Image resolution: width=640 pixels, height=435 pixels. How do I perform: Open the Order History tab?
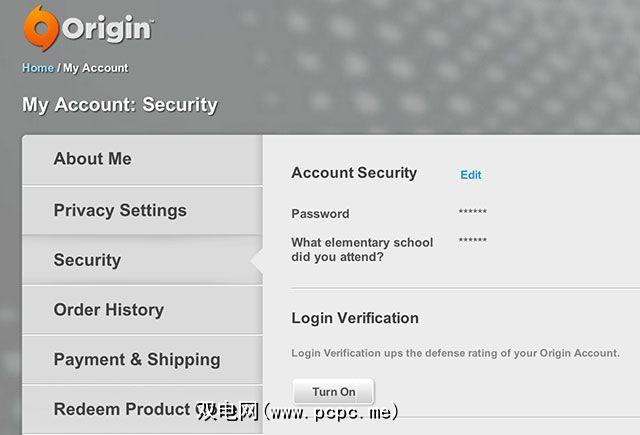tap(109, 310)
